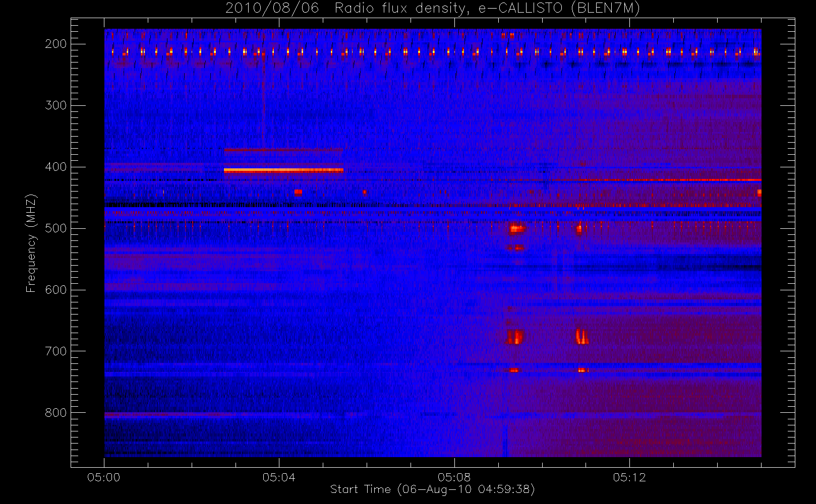The image size is (816, 504).
Task: Select the 600 frequency tick label
Action: (x=56, y=290)
